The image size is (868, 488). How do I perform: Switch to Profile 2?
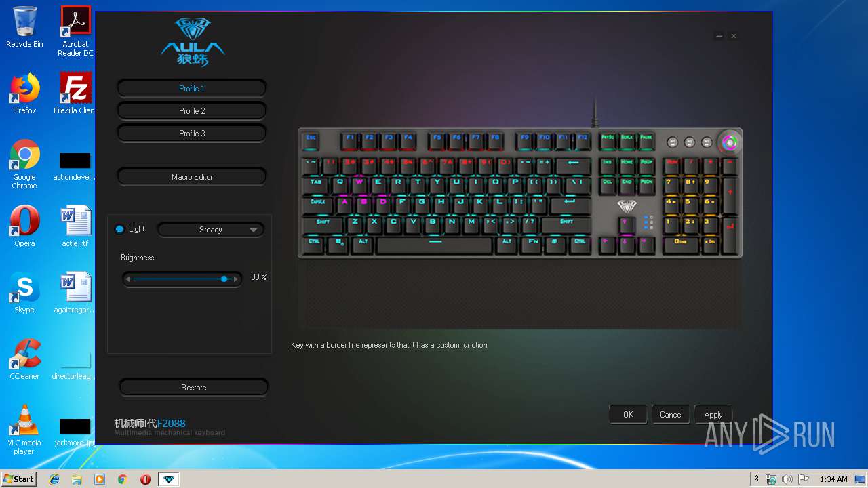191,111
